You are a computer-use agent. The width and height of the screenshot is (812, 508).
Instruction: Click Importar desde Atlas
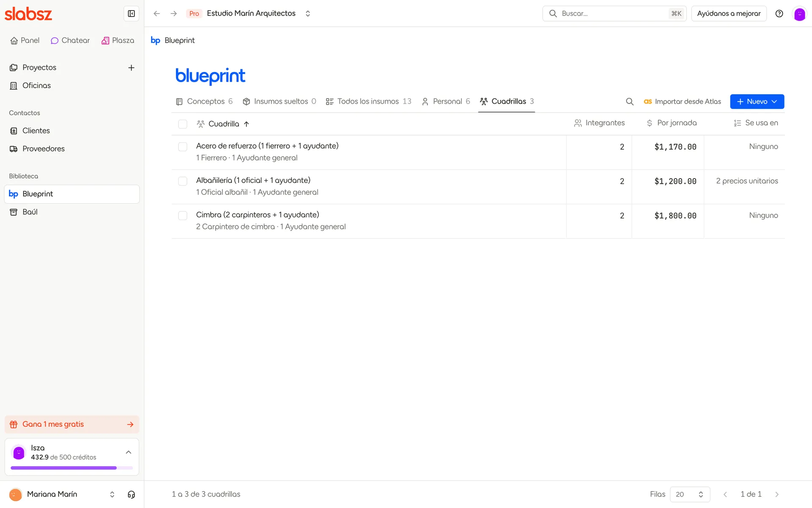[682, 102]
